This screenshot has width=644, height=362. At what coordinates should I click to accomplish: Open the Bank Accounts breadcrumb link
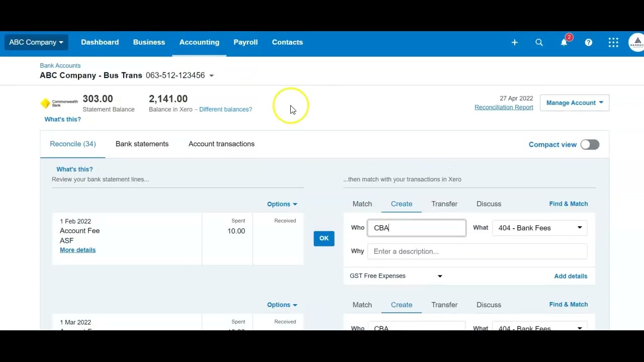tap(60, 65)
